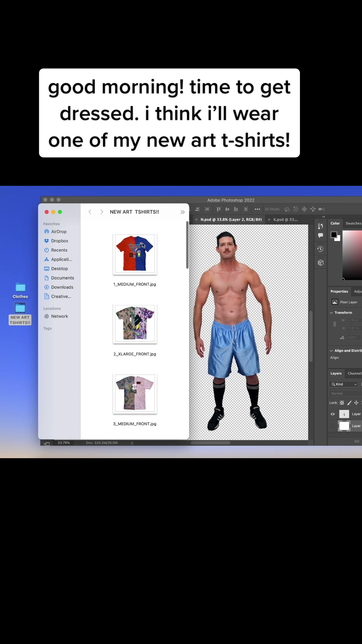Open the Learn/Actions panel icon above comments

(x=320, y=226)
